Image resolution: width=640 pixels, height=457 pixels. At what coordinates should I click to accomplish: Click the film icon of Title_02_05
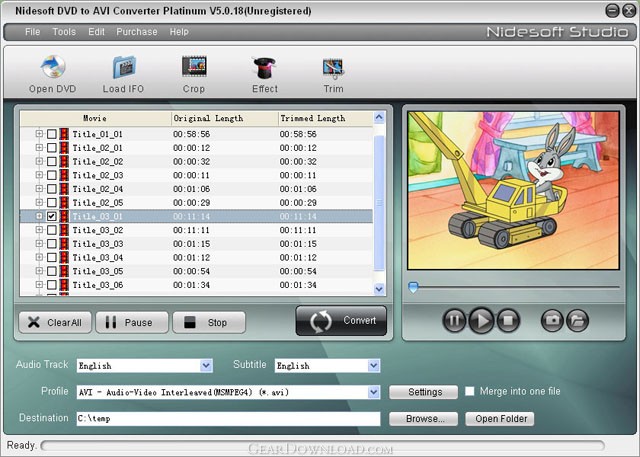[x=64, y=202]
